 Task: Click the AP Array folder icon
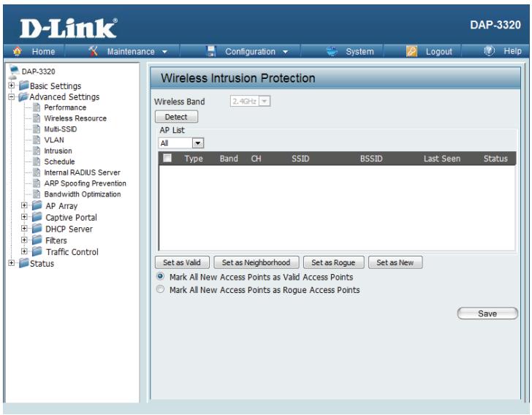click(x=37, y=205)
